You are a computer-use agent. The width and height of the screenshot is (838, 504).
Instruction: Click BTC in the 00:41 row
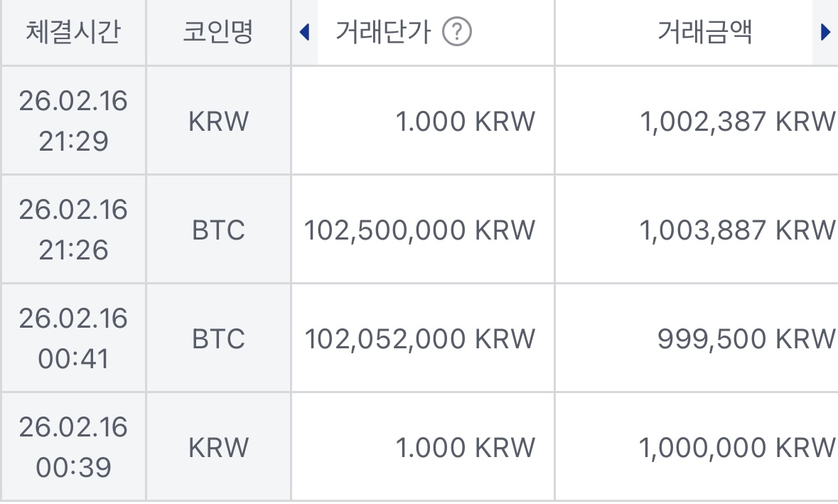click(218, 339)
